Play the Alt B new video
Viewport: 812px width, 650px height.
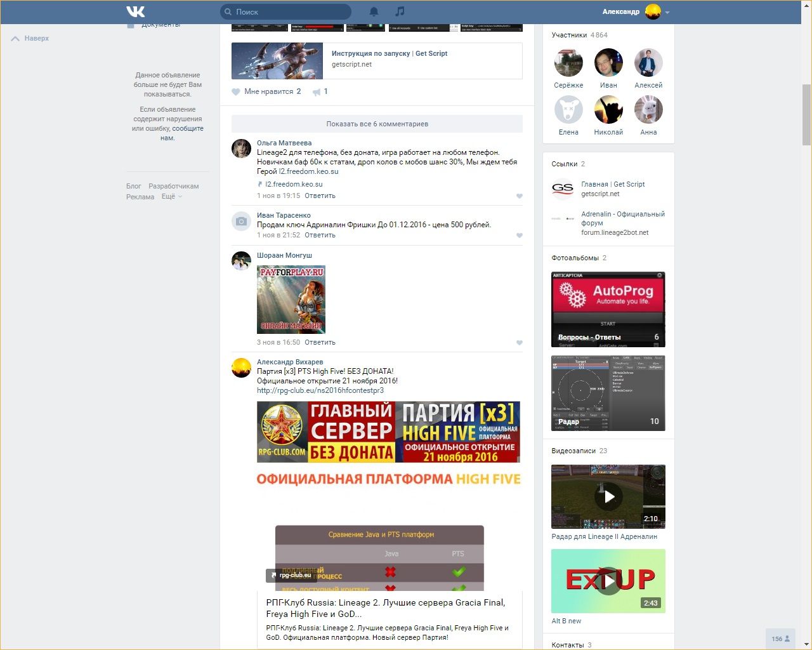coord(608,581)
